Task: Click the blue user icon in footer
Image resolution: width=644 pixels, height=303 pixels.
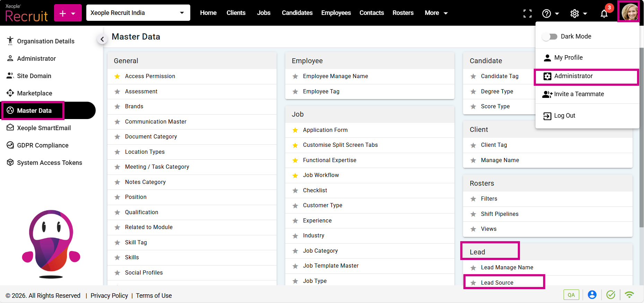Action: click(592, 295)
